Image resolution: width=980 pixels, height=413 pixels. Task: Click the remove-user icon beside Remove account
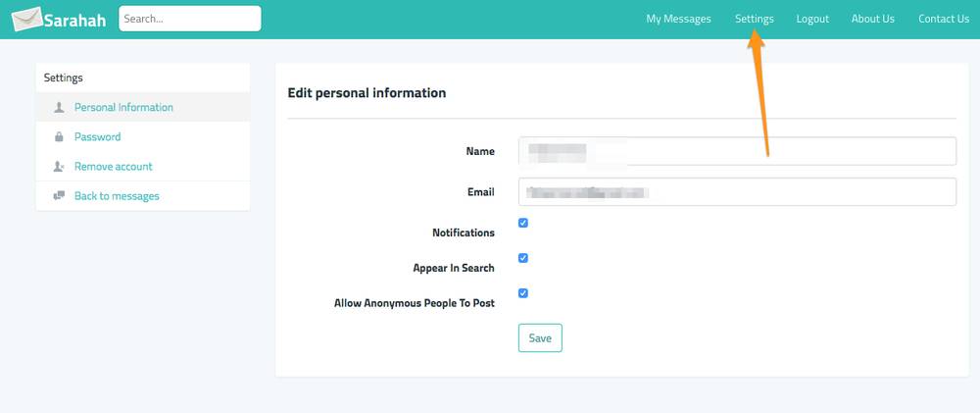[59, 167]
